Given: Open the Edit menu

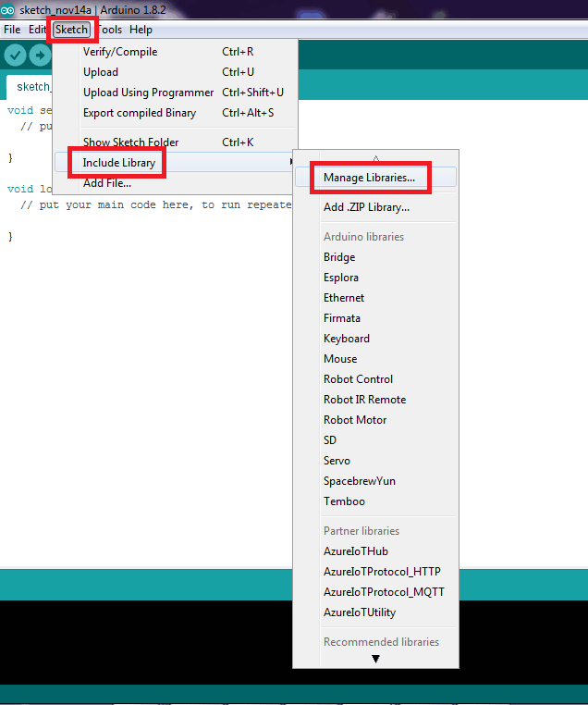Looking at the screenshot, I should (x=37, y=30).
